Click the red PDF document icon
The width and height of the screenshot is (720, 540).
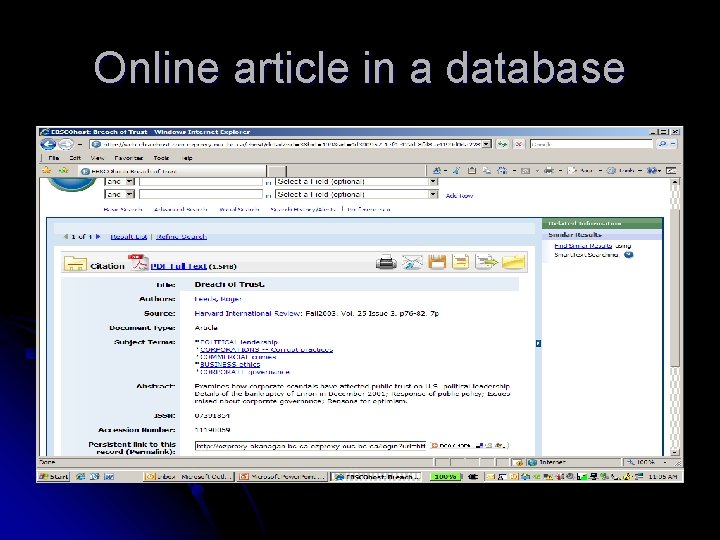[138, 262]
